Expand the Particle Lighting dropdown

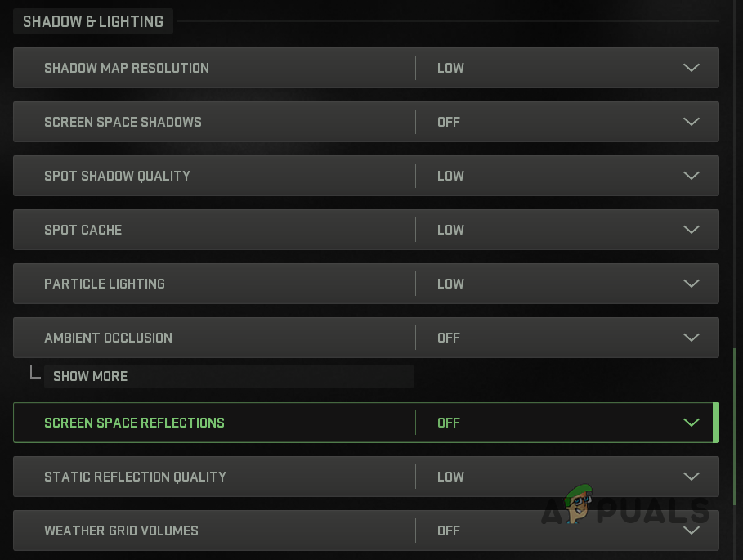pyautogui.click(x=691, y=284)
